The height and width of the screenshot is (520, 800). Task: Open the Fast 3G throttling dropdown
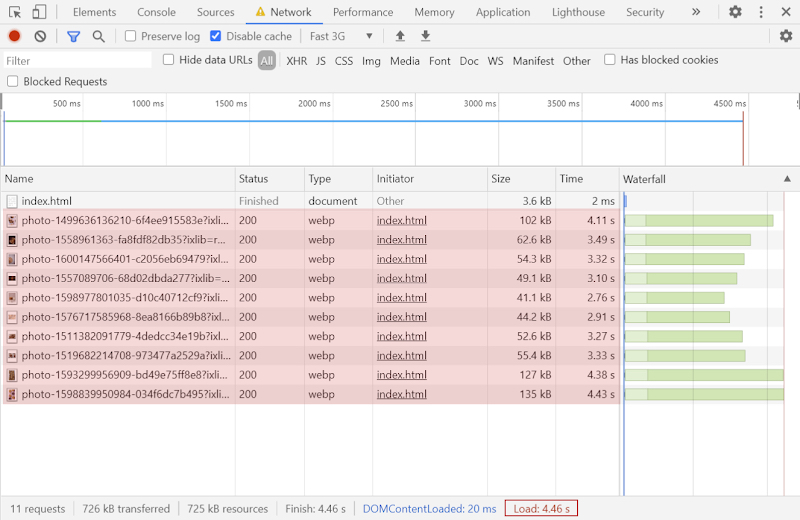(x=341, y=36)
